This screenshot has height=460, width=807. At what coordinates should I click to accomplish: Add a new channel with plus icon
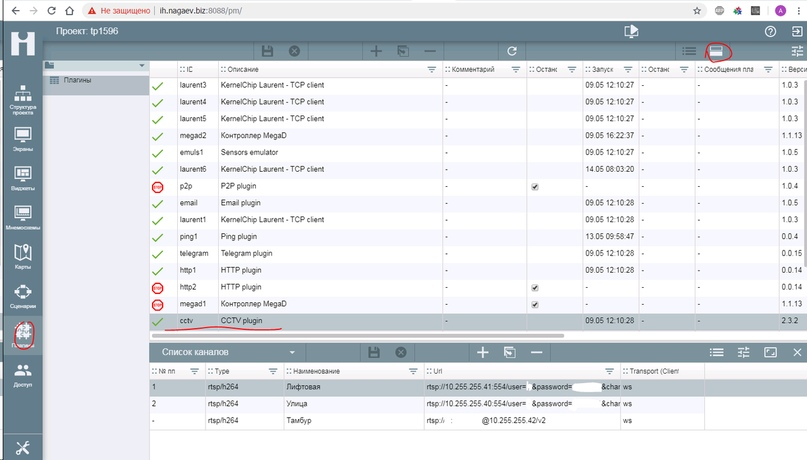pyautogui.click(x=482, y=352)
